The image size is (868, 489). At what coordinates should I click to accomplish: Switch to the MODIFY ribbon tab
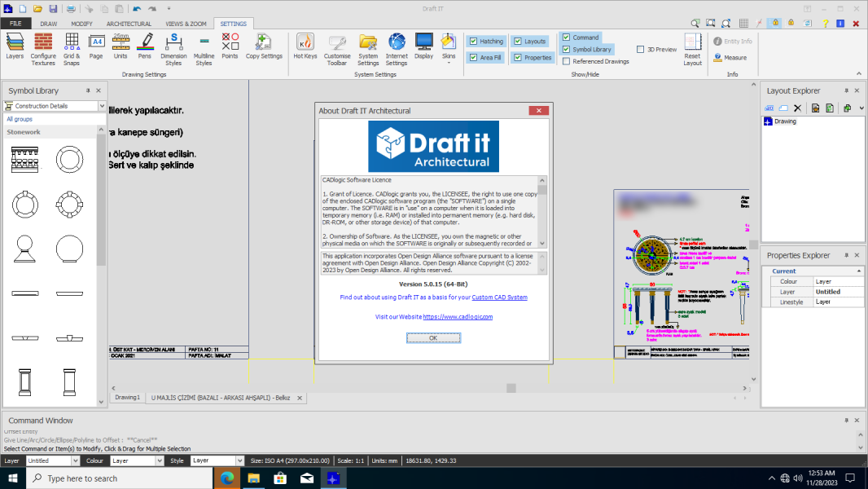[x=81, y=24]
